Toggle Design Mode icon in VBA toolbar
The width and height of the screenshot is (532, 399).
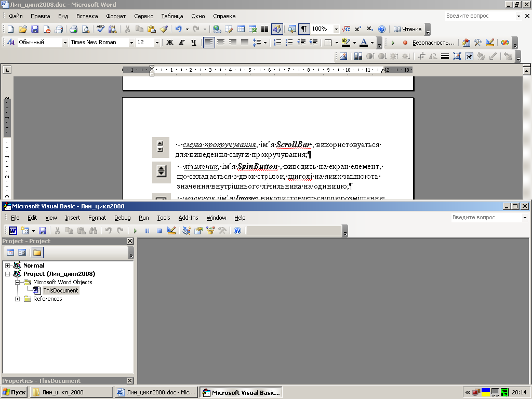(171, 231)
